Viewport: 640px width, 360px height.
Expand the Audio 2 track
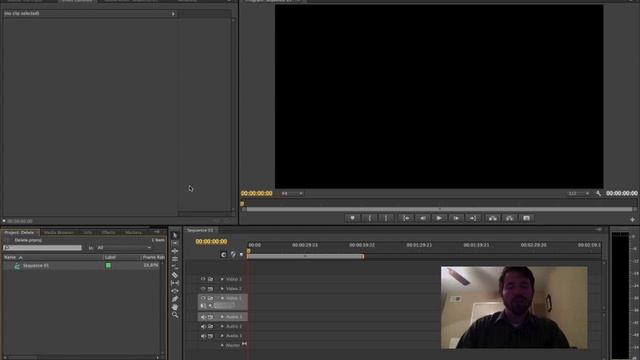coord(222,327)
